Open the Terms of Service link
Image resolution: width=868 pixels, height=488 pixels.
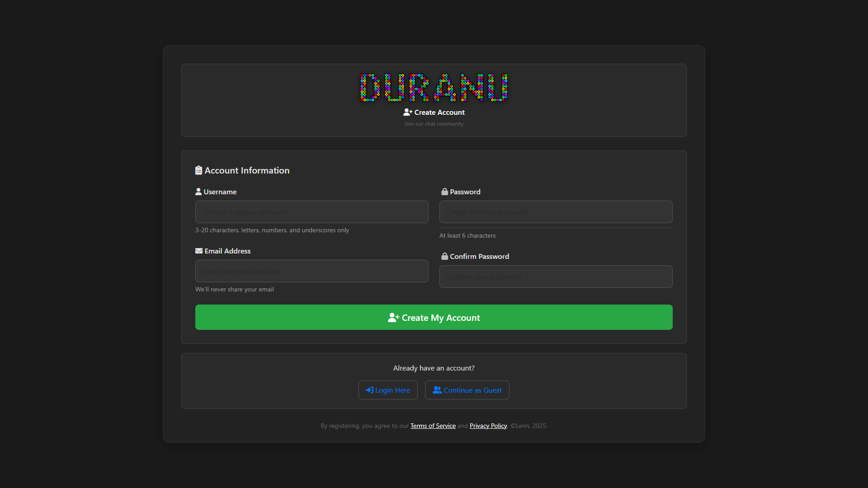click(x=433, y=426)
